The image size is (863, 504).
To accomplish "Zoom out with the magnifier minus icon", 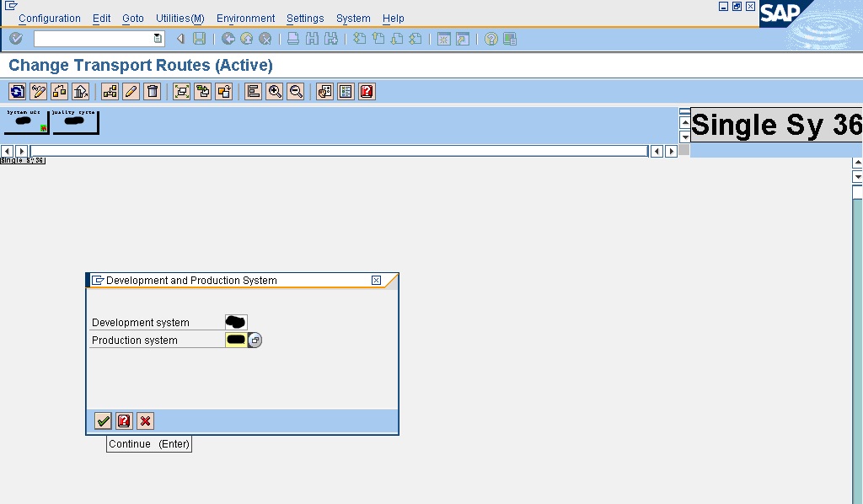I will point(296,92).
